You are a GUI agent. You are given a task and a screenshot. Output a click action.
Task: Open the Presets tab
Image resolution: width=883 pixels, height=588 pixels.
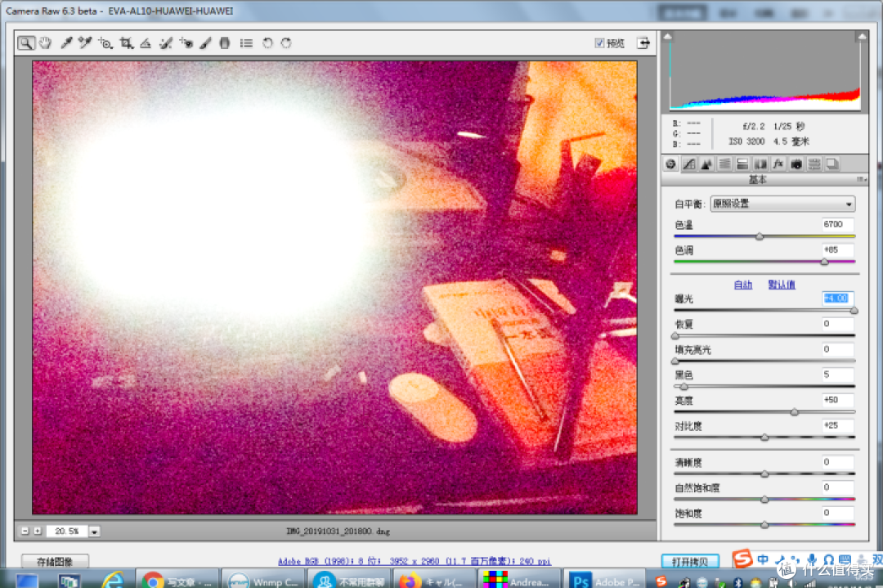(814, 164)
